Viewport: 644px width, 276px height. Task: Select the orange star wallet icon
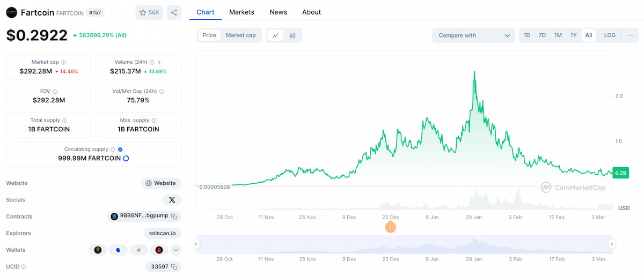pos(138,250)
